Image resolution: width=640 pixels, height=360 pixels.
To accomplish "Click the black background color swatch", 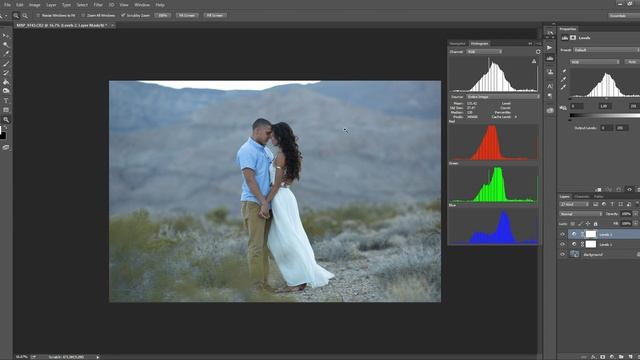I will point(3,136).
